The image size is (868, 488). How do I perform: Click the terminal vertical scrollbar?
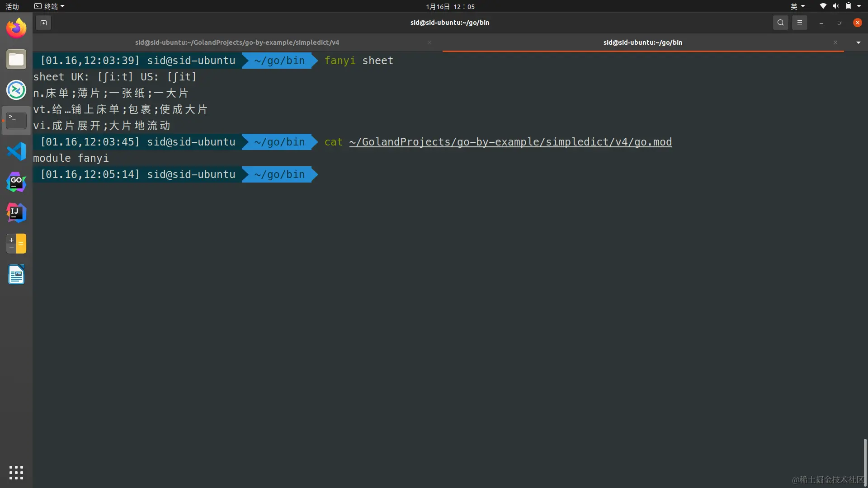[864, 461]
